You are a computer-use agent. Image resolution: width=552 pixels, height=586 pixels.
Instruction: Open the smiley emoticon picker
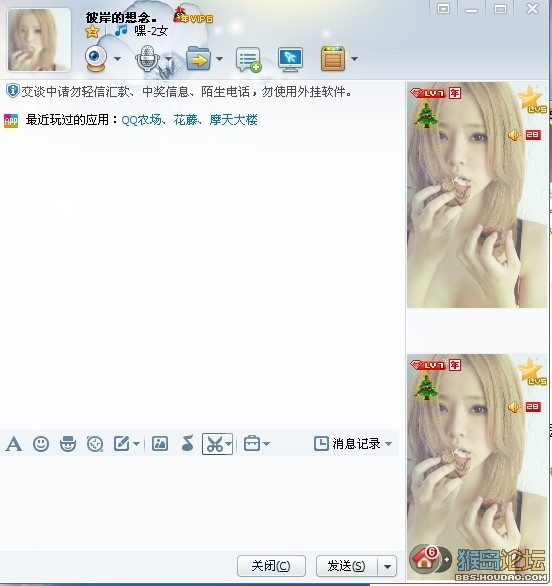pos(41,444)
